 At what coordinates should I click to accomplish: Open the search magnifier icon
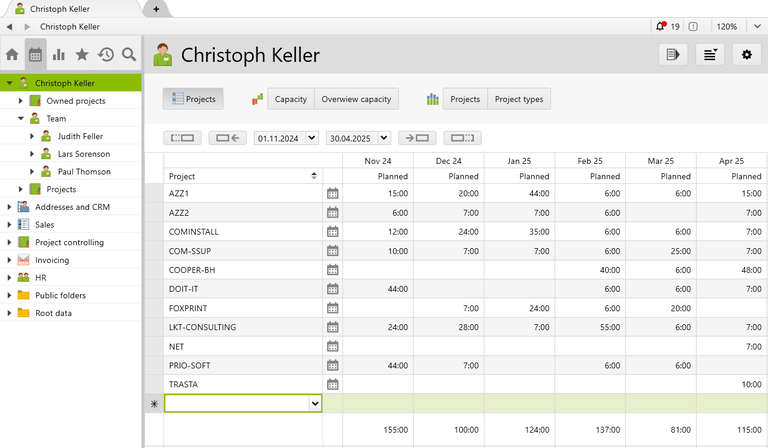point(129,54)
